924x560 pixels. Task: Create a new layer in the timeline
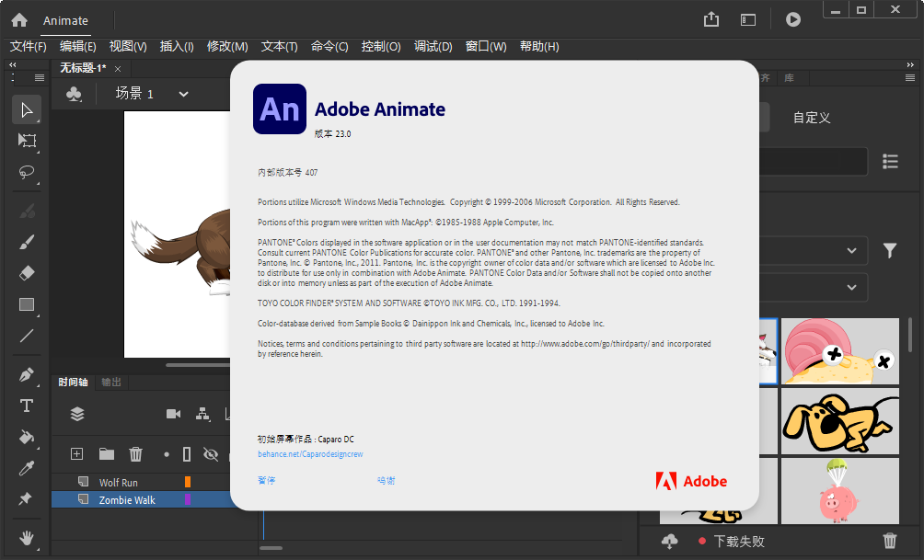coord(77,453)
